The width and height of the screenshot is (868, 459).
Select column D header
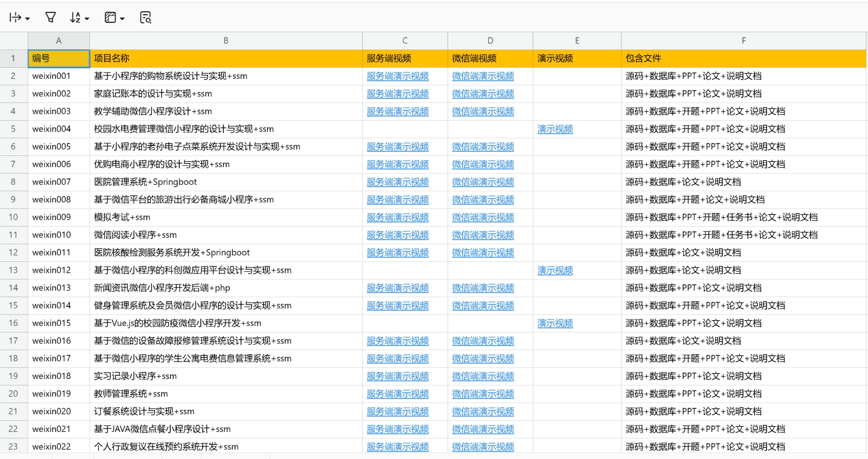490,41
